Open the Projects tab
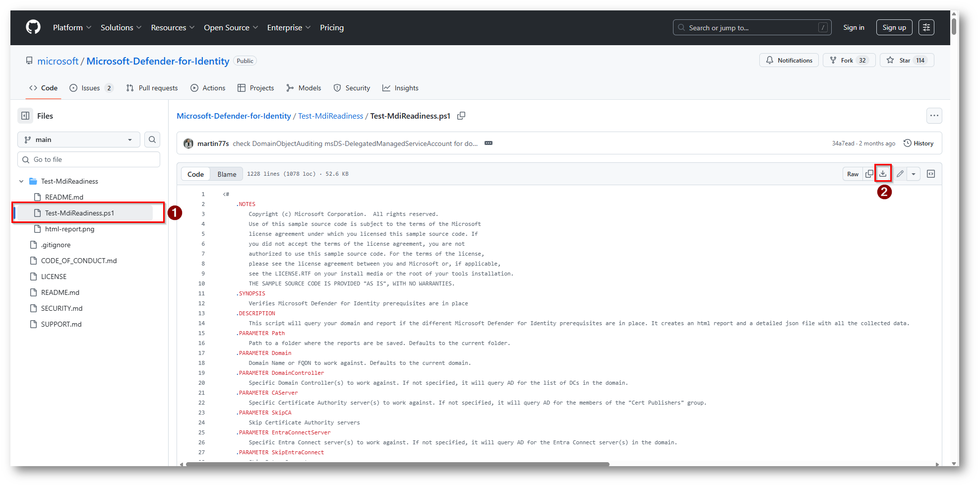980x487 pixels. [256, 88]
